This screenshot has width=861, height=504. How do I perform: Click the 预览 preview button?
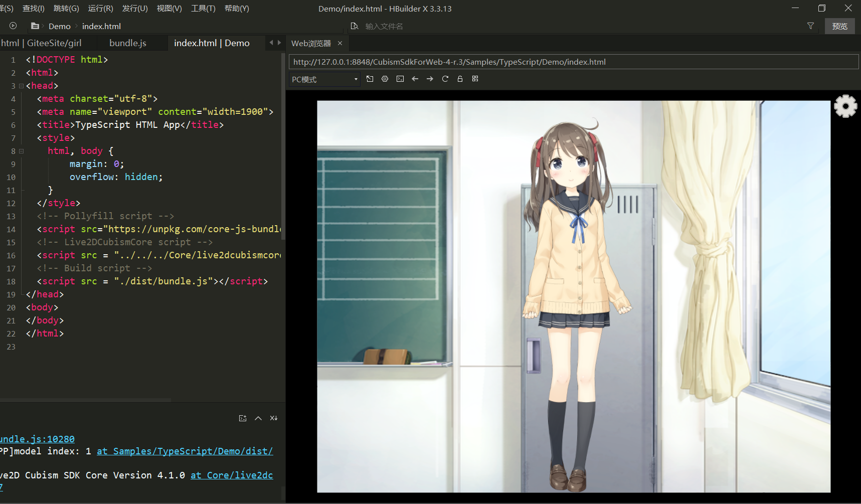[x=839, y=26]
